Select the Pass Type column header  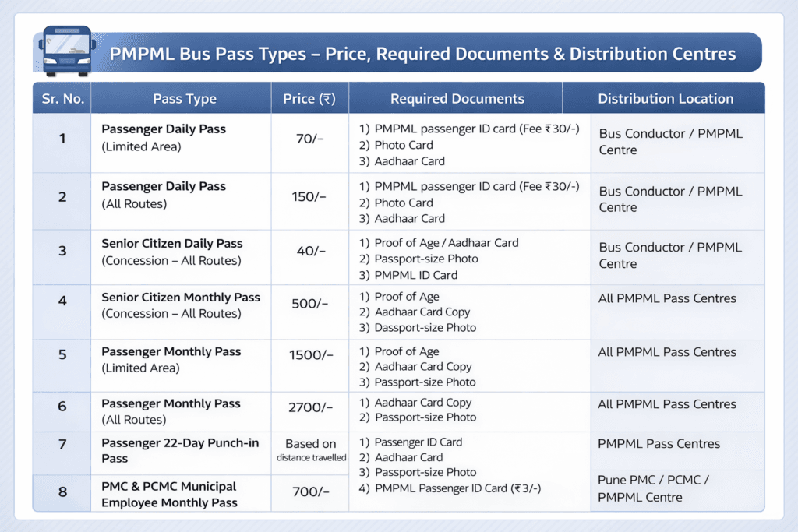[184, 98]
